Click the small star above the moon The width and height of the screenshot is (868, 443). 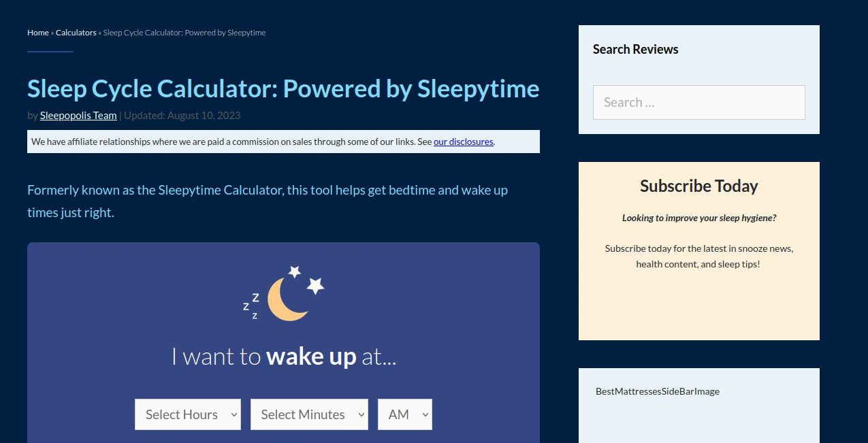tap(295, 272)
